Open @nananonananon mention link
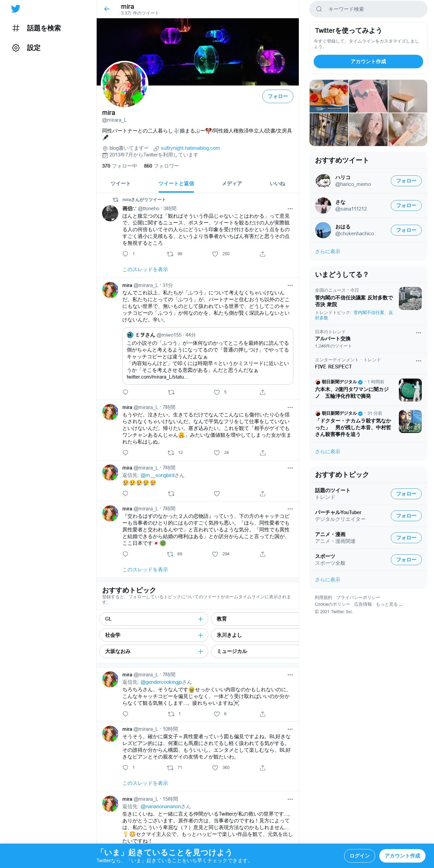This screenshot has height=868, width=434. point(161,806)
